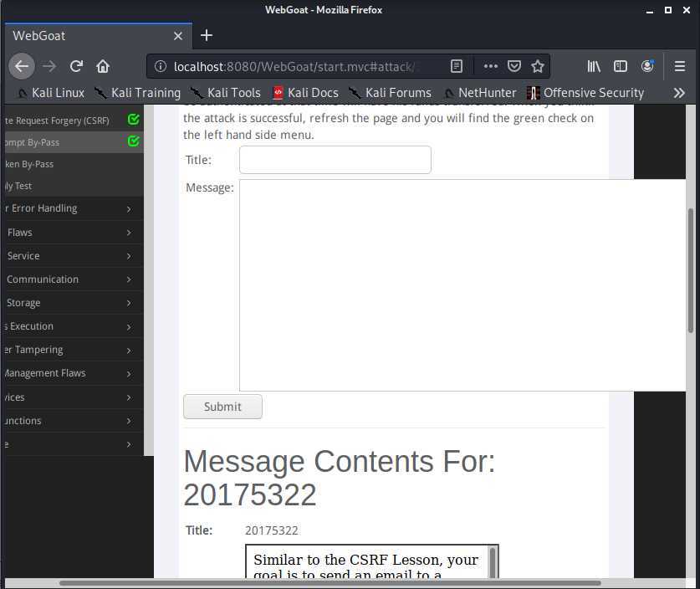The width and height of the screenshot is (700, 589).
Task: Click green check beside CSRF lesson
Action: pyautogui.click(x=134, y=120)
